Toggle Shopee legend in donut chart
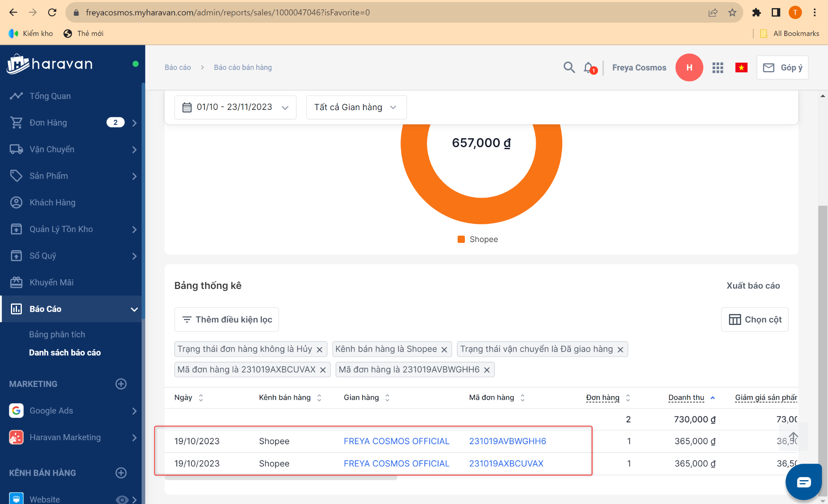This screenshot has height=504, width=828. tap(477, 239)
